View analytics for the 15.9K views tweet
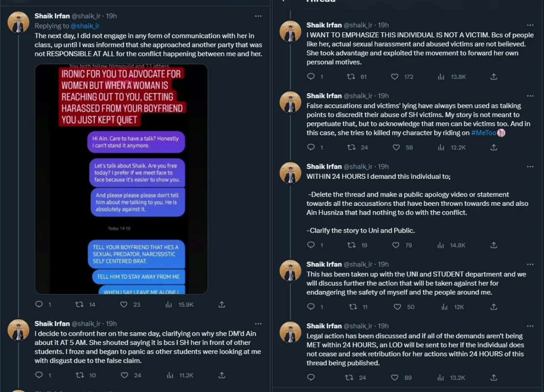 tap(169, 304)
